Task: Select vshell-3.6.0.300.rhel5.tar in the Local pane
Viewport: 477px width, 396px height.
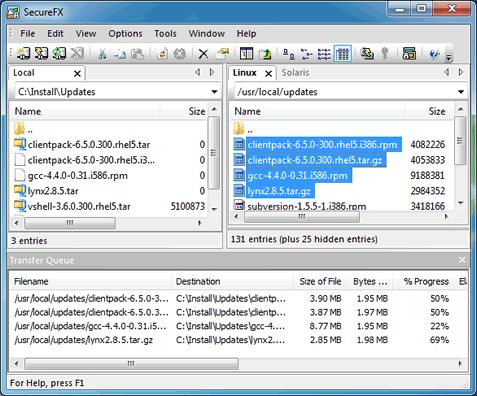Action: click(x=79, y=206)
